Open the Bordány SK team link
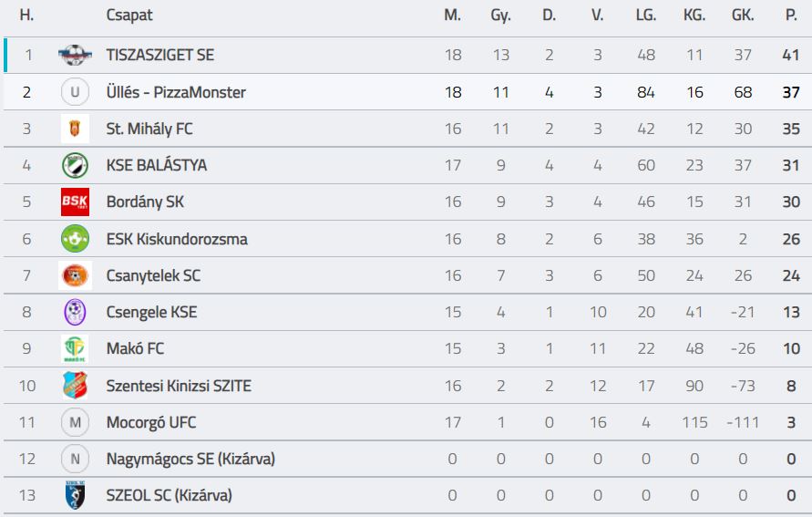812x517 pixels. [x=145, y=202]
